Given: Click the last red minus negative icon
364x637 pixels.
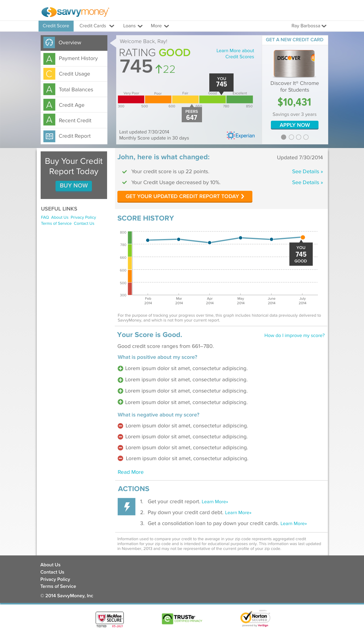Looking at the screenshot, I should click(x=120, y=458).
